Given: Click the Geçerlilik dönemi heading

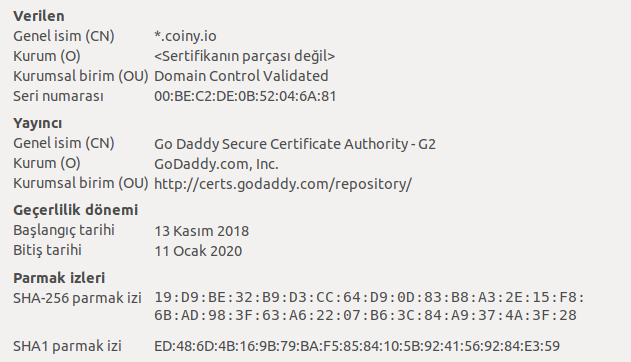Looking at the screenshot, I should [76, 210].
